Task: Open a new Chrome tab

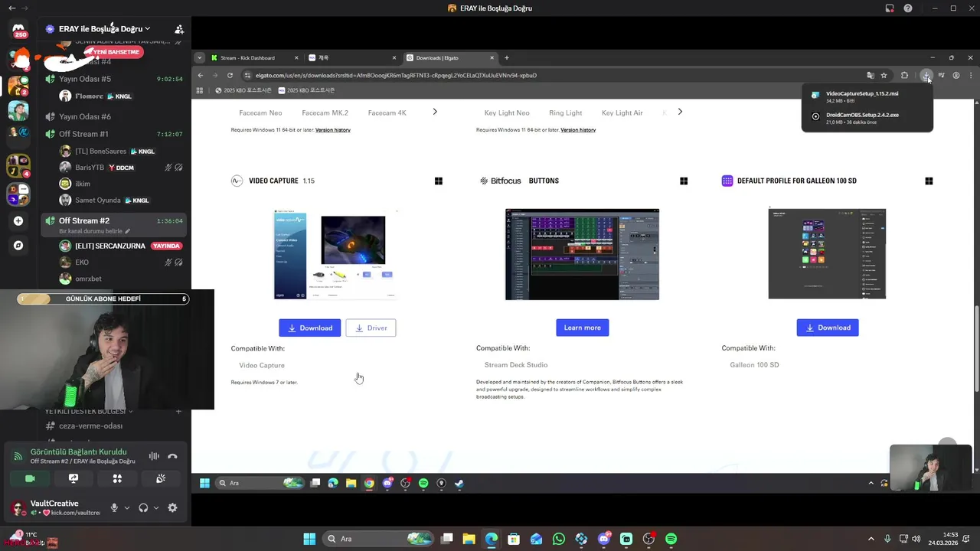Action: pos(507,57)
